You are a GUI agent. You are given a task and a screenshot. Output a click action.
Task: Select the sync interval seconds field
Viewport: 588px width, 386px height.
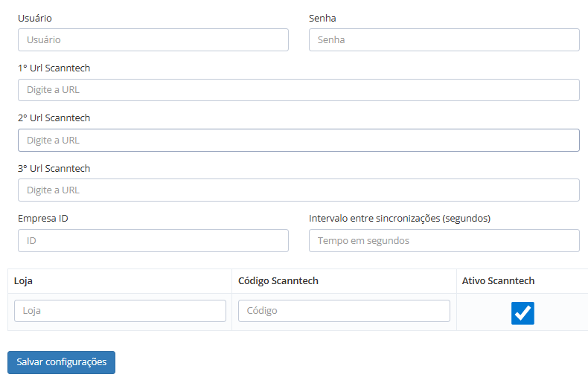coord(444,240)
